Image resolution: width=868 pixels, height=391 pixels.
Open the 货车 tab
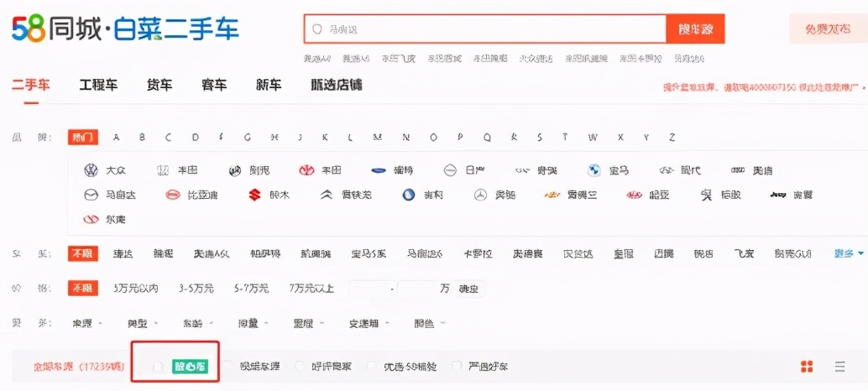tap(159, 86)
